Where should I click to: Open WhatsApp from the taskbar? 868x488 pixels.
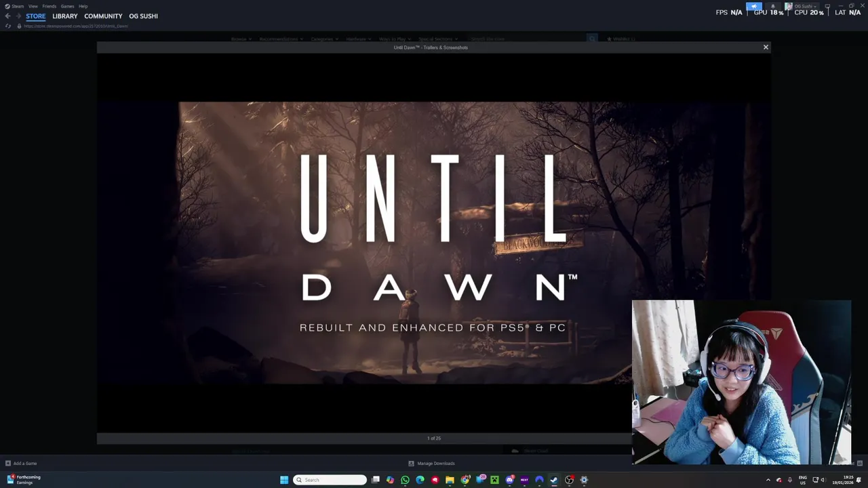click(405, 480)
